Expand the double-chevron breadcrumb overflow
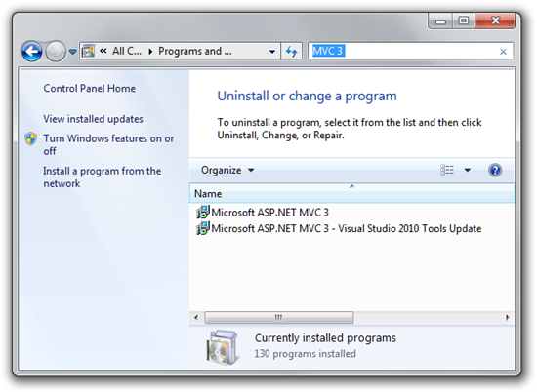Image resolution: width=537 pixels, height=392 pixels. coord(103,51)
